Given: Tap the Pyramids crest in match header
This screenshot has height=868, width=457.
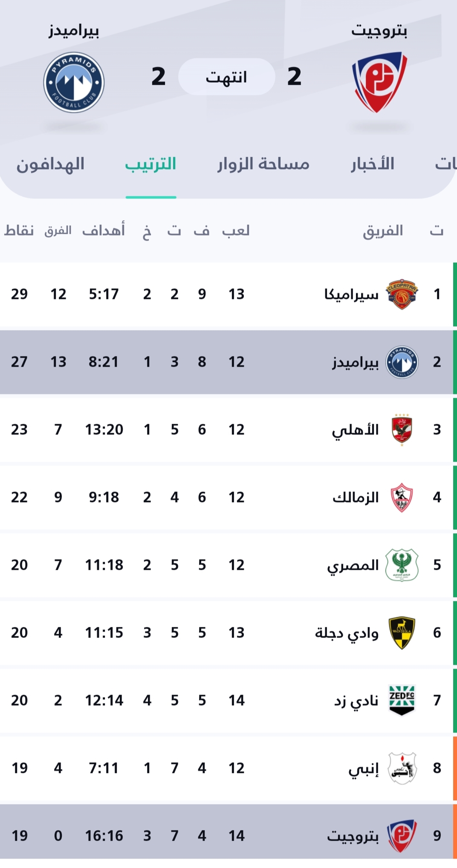Looking at the screenshot, I should pos(74,82).
